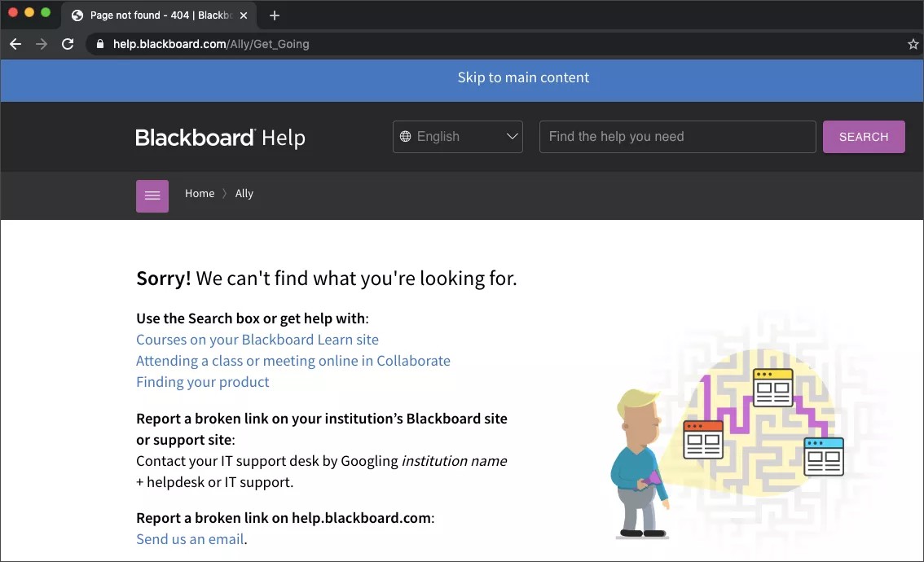Open 'Courses on your Blackboard Learn site'
The image size is (924, 562).
(257, 340)
